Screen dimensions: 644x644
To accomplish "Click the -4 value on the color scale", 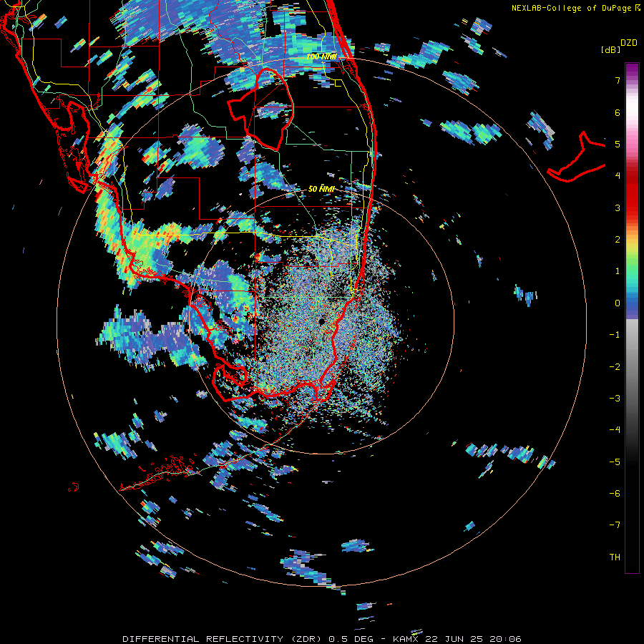I will (x=615, y=429).
